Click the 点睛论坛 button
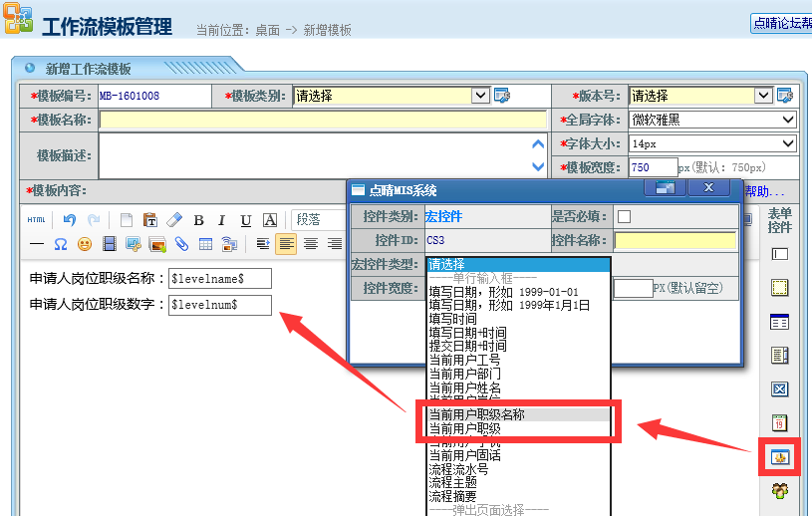Image resolution: width=812 pixels, height=516 pixels. coord(782,23)
